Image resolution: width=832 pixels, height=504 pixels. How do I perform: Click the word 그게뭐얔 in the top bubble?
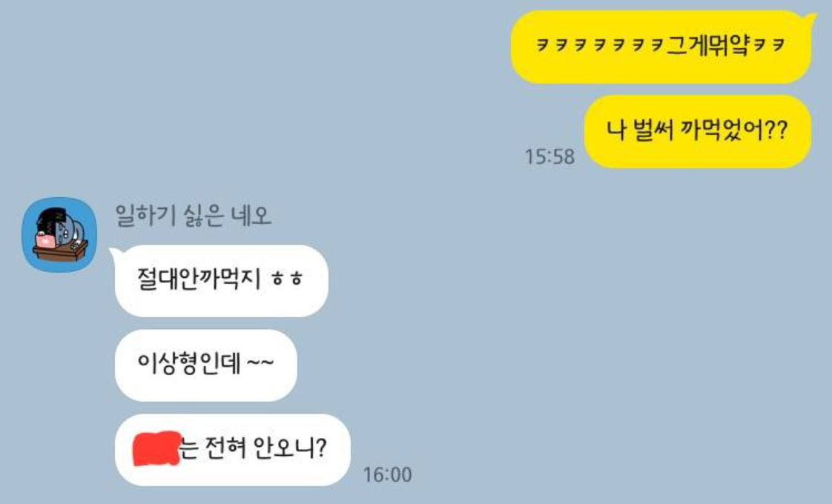tap(708, 46)
